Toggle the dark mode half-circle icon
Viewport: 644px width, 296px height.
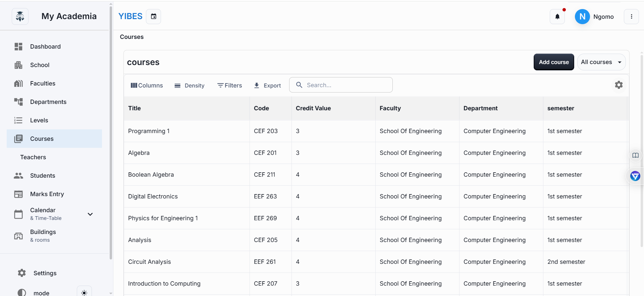pyautogui.click(x=22, y=292)
